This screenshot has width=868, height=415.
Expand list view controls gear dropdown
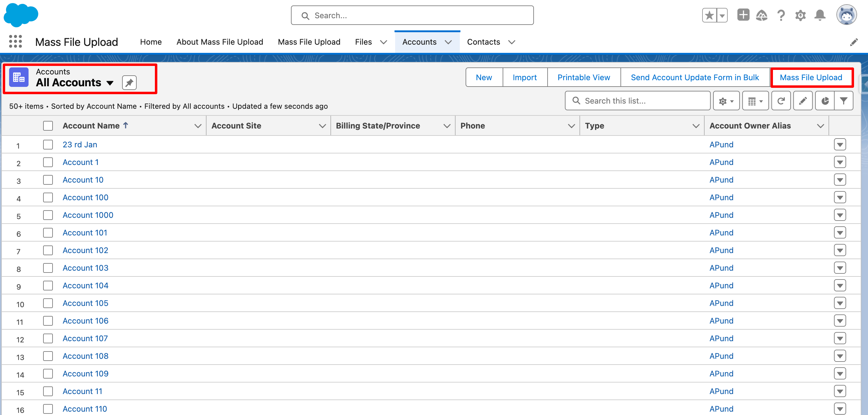(726, 101)
